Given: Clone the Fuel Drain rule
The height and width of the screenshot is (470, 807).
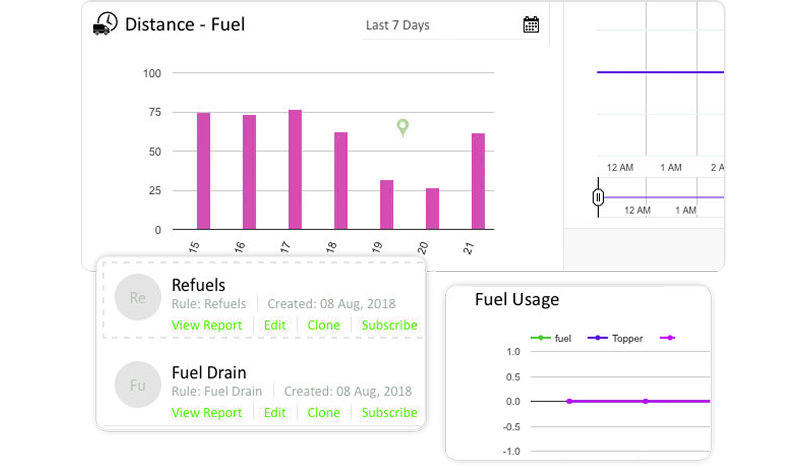Looking at the screenshot, I should tap(324, 412).
